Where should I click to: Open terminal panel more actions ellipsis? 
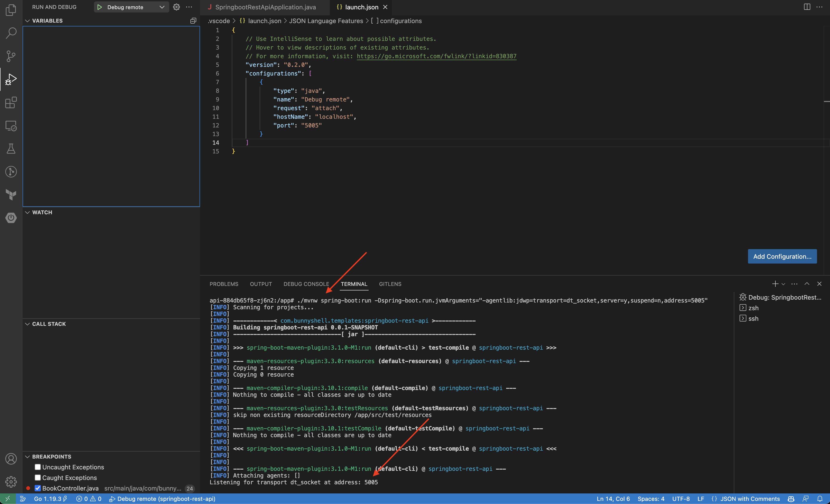coord(794,284)
